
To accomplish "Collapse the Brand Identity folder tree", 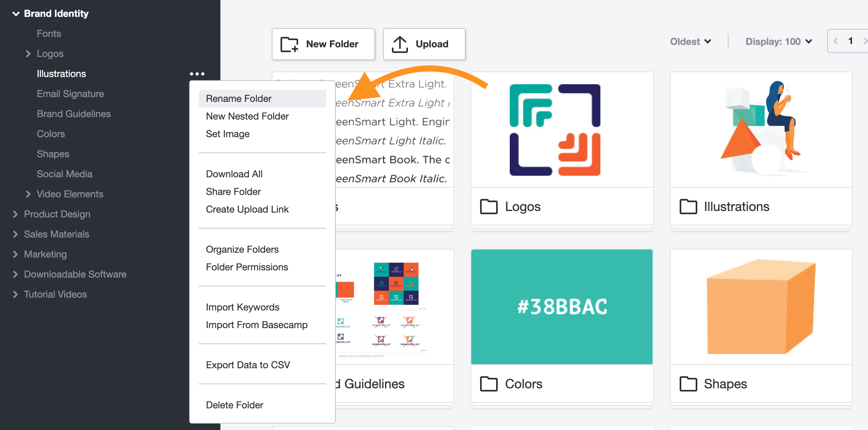I will [x=16, y=14].
